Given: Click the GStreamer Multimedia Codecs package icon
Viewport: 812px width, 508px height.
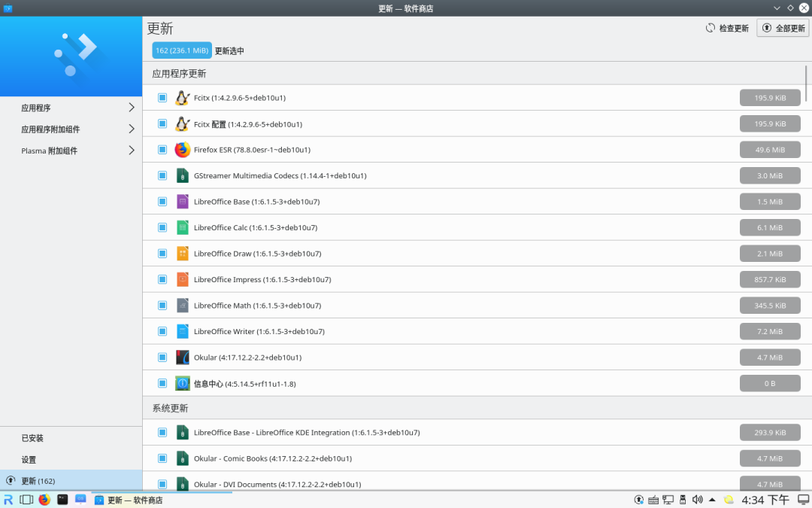Looking at the screenshot, I should pyautogui.click(x=182, y=175).
